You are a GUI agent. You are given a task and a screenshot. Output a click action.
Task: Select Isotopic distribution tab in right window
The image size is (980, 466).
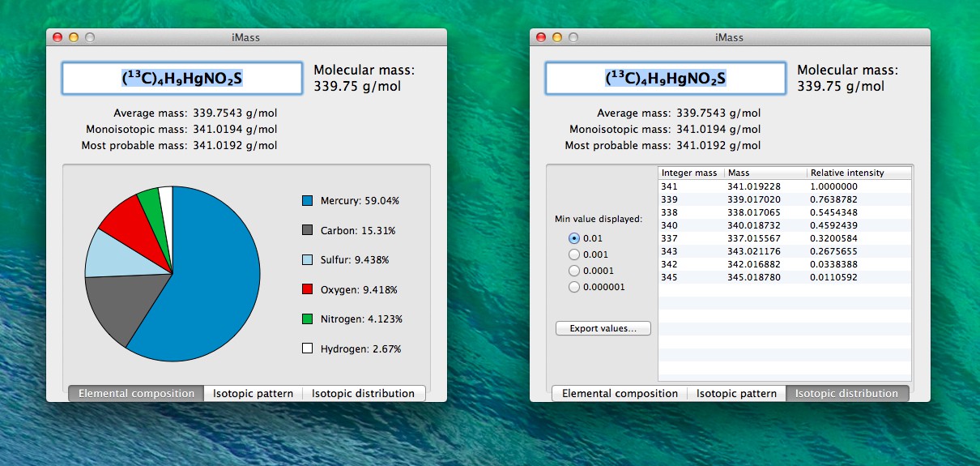[x=847, y=394]
